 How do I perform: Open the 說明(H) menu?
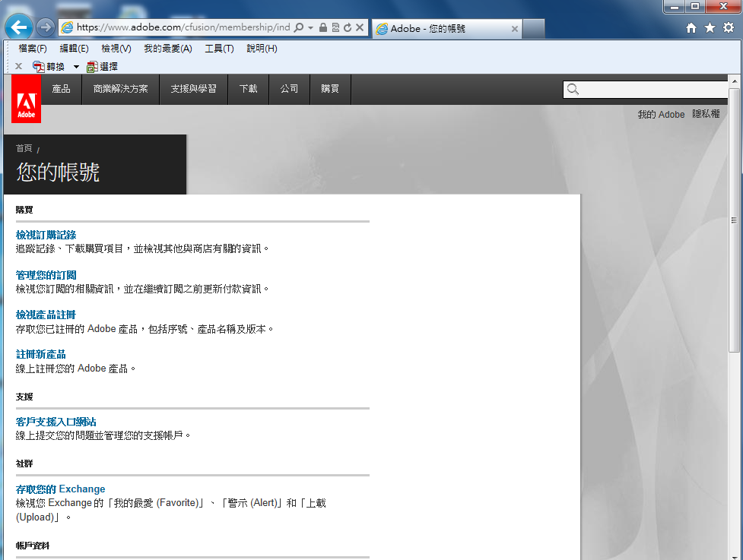262,49
